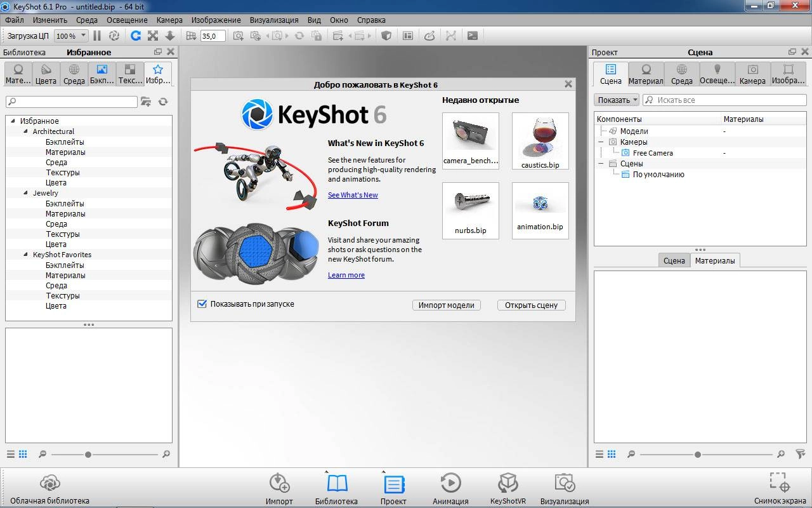Image resolution: width=812 pixels, height=508 pixels.
Task: Click the Открыть сцену button
Action: coord(531,305)
